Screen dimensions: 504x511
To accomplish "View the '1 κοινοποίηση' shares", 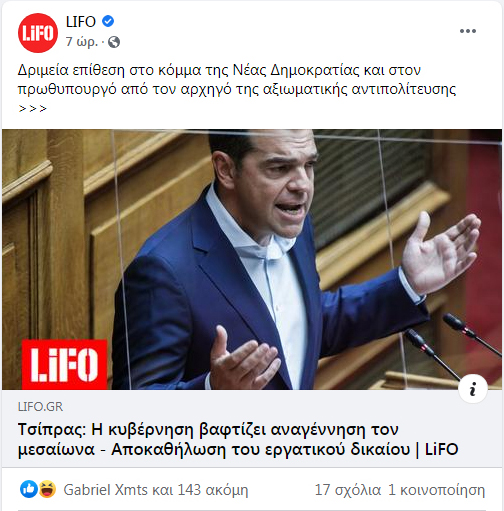I will point(436,490).
